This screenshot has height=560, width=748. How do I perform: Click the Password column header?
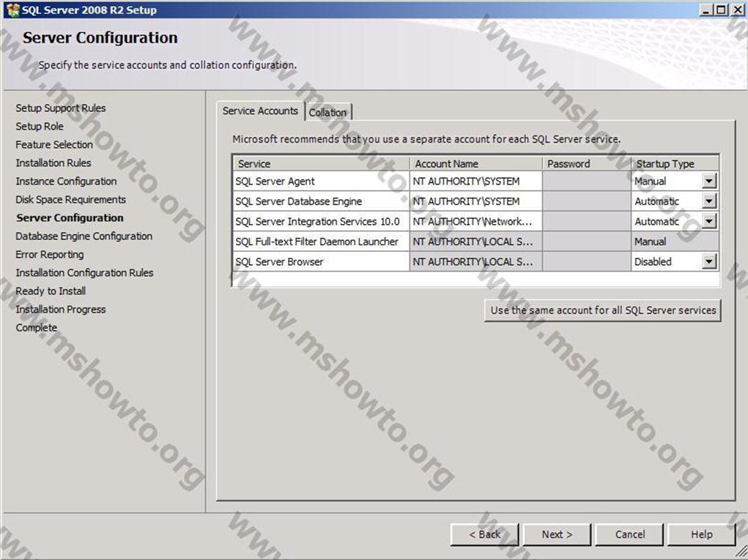pos(587,163)
